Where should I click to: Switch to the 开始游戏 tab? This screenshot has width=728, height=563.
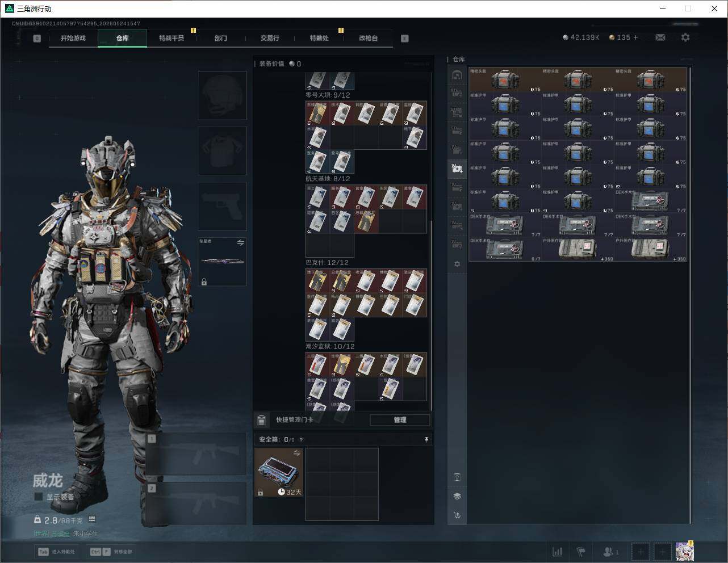coord(73,38)
